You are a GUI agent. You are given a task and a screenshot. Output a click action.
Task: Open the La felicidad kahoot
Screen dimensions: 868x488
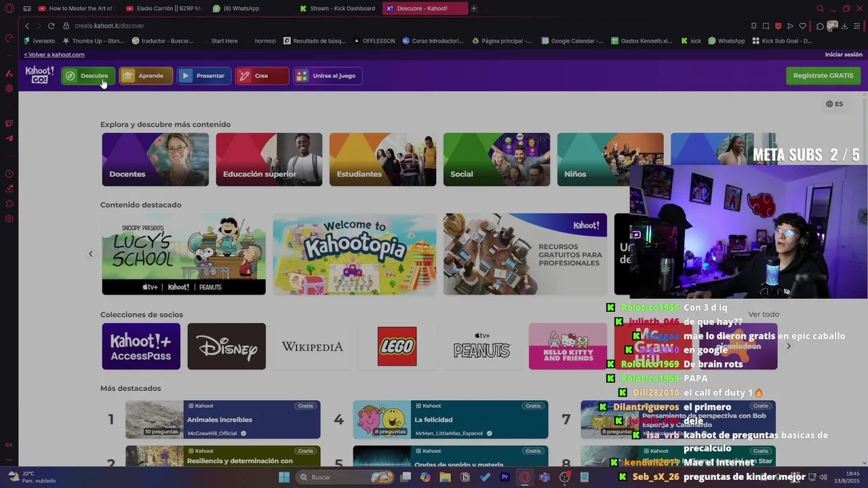(x=450, y=420)
